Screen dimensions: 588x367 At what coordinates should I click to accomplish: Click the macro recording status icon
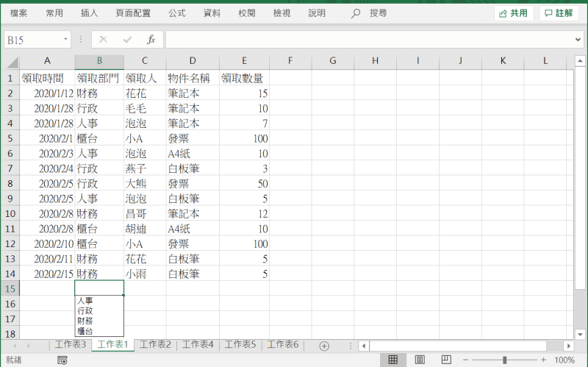point(62,360)
